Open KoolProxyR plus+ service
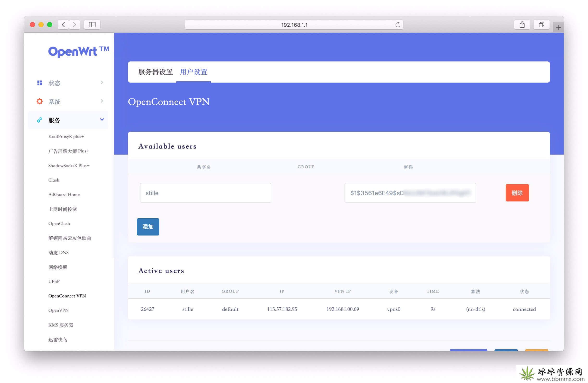 pyautogui.click(x=66, y=137)
